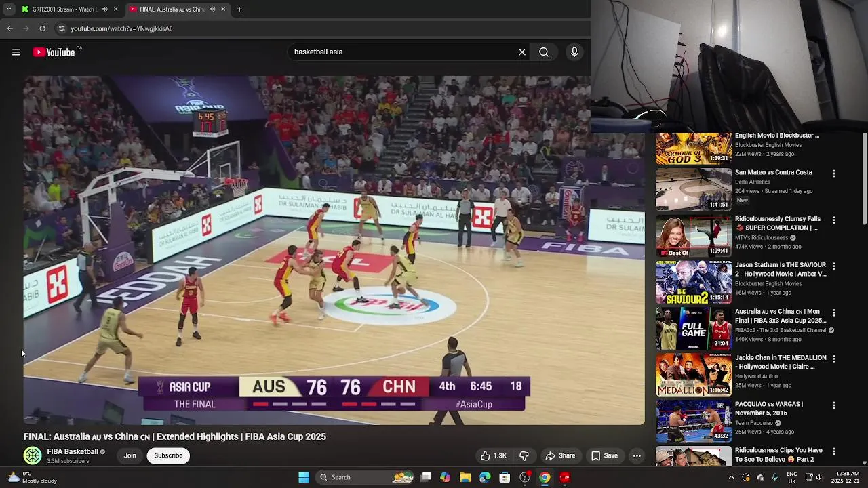Open FIBA Basketball channel avatar
The width and height of the screenshot is (868, 488).
[33, 455]
